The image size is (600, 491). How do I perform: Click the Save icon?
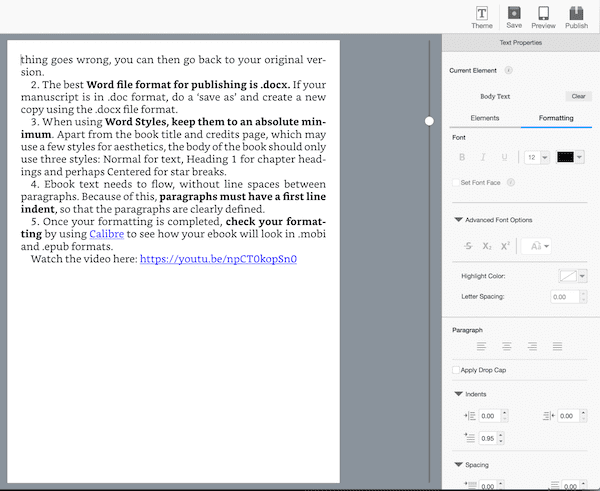(x=514, y=17)
